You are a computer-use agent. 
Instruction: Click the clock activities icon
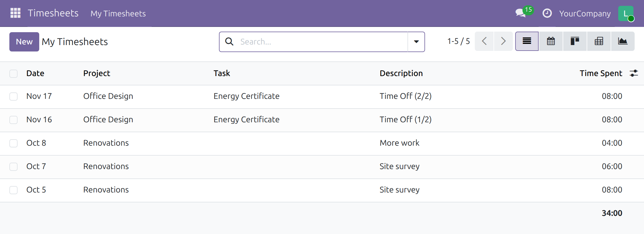click(x=547, y=13)
